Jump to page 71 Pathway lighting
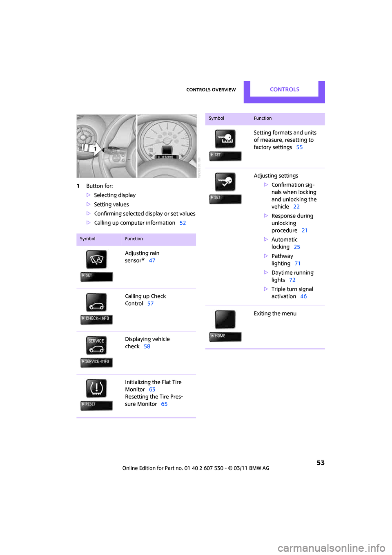The image size is (392, 555). 297,264
